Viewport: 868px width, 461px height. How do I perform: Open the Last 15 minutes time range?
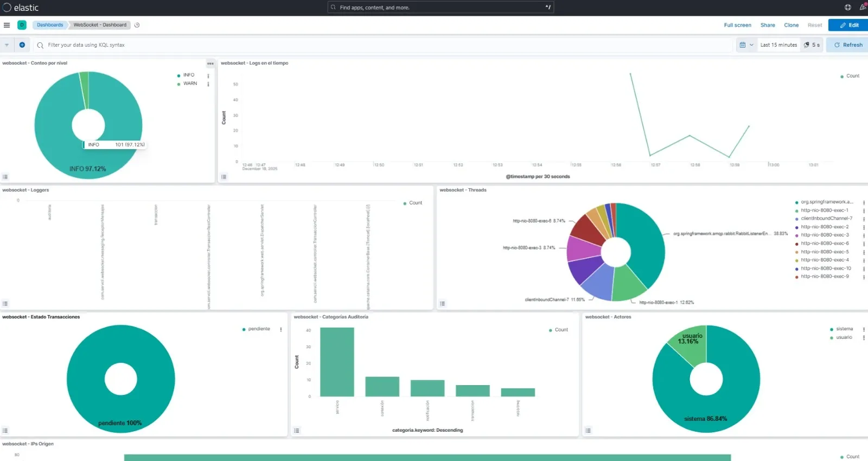pyautogui.click(x=778, y=45)
